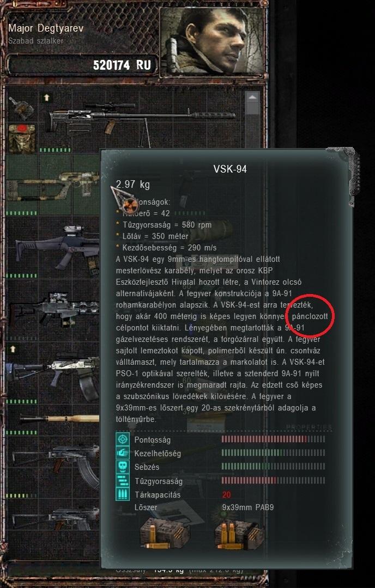Screen dimensions: 375x588
Task: Click the upgrade arrow on sniper rifle slot
Action: [46, 98]
